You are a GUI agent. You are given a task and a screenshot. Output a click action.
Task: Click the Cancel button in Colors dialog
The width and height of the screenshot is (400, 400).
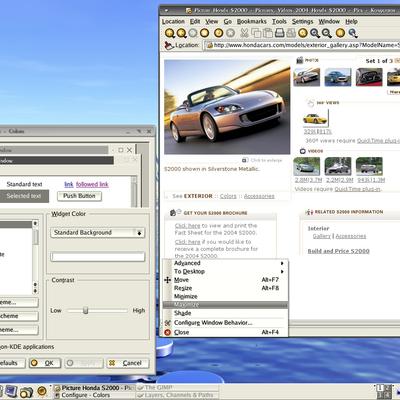point(127,363)
